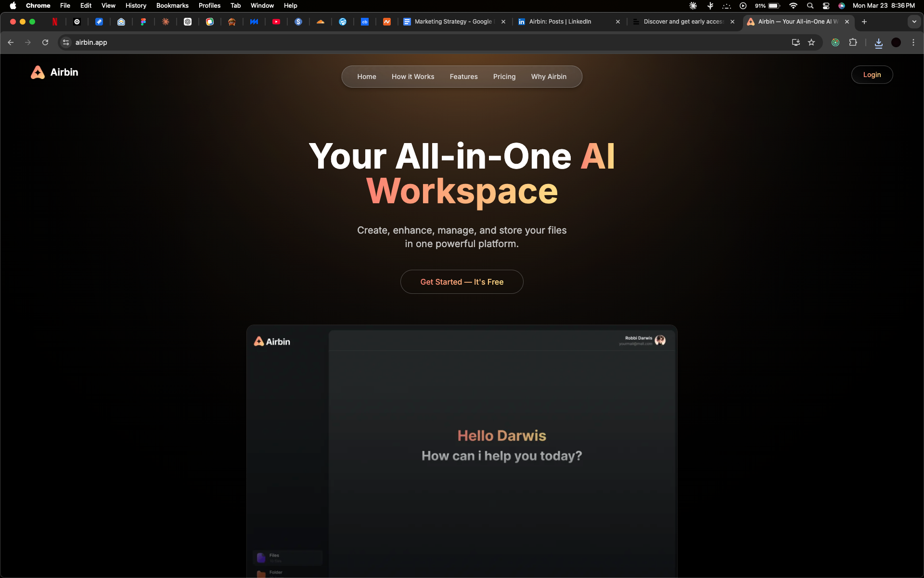Viewport: 924px width, 578px height.
Task: Go forward with the browser arrow
Action: click(x=28, y=42)
